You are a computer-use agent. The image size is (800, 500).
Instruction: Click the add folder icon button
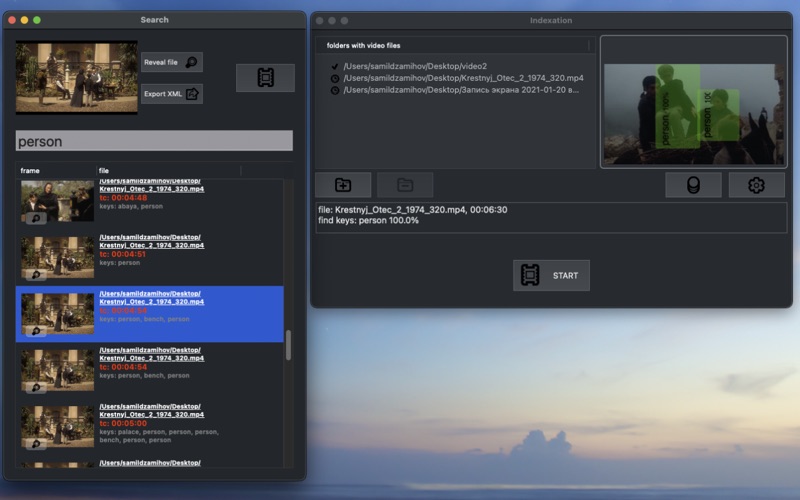point(343,185)
